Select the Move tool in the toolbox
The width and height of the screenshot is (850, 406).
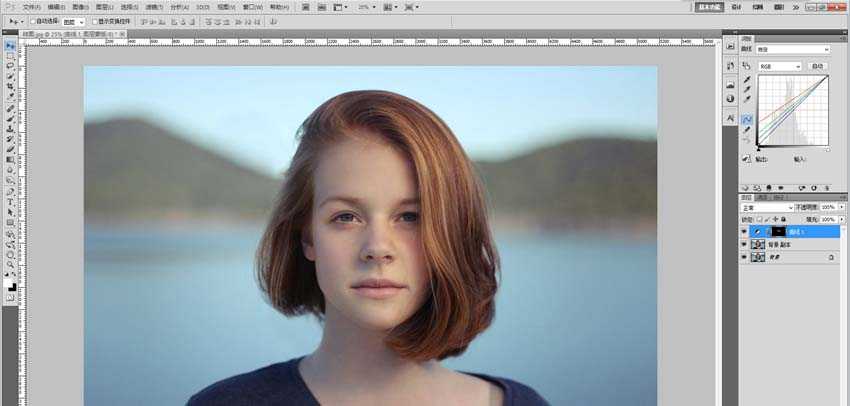(10, 46)
